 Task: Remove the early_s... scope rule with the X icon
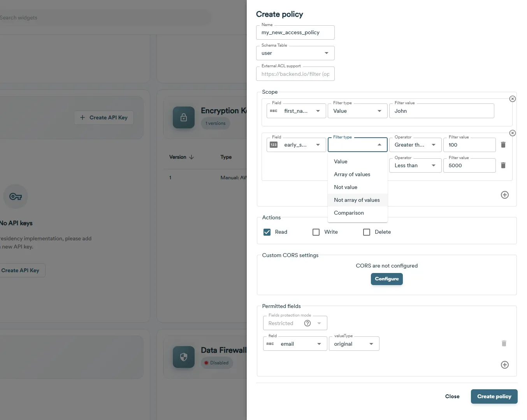(512, 133)
